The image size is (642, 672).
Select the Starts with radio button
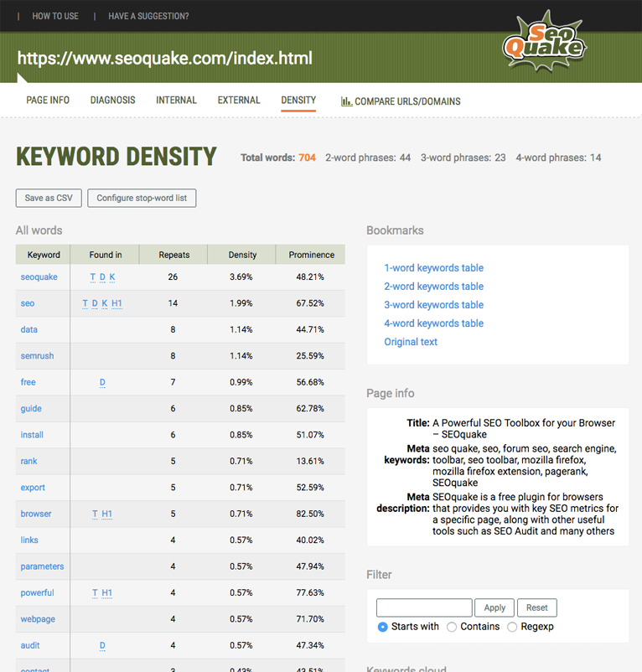point(383,627)
